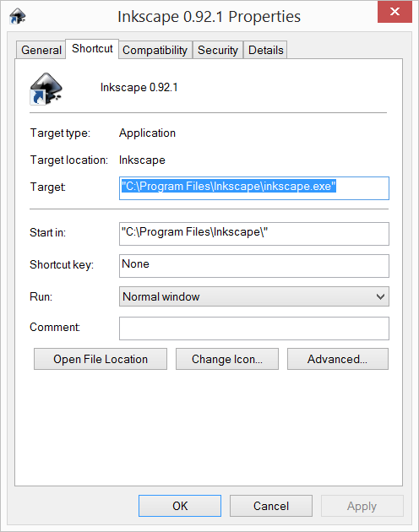Click the 'Target:' label

[x=48, y=187]
